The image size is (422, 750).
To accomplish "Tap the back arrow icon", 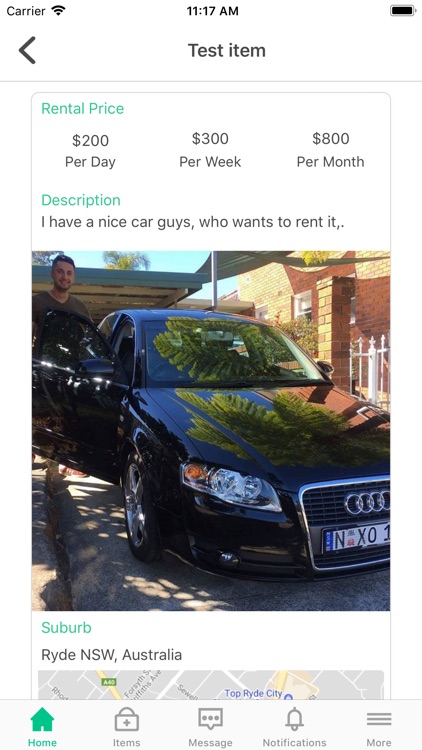I will [x=27, y=50].
